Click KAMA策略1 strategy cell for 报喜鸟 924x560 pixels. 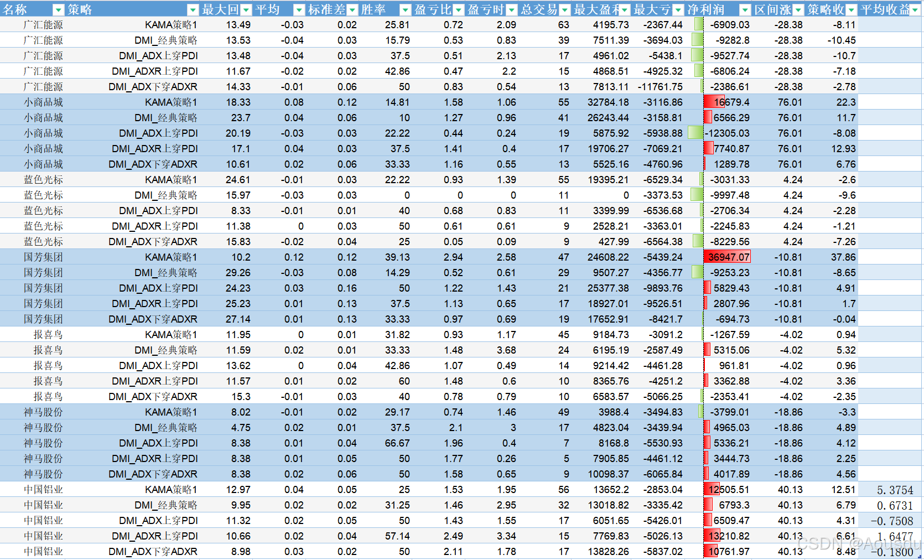pos(133,335)
